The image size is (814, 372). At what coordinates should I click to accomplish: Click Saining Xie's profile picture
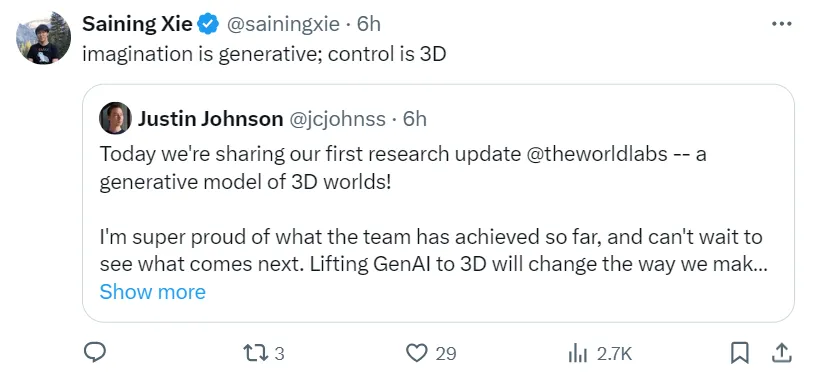coord(44,37)
